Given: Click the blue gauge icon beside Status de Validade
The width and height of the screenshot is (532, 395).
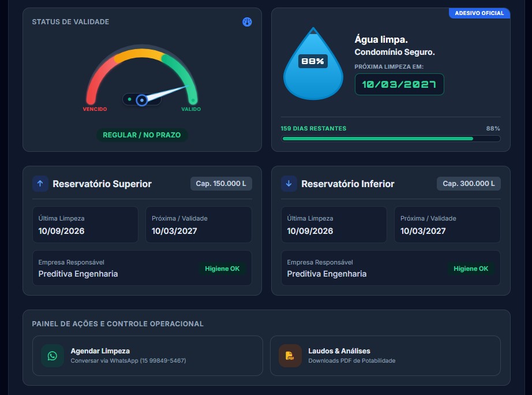Looking at the screenshot, I should point(247,22).
